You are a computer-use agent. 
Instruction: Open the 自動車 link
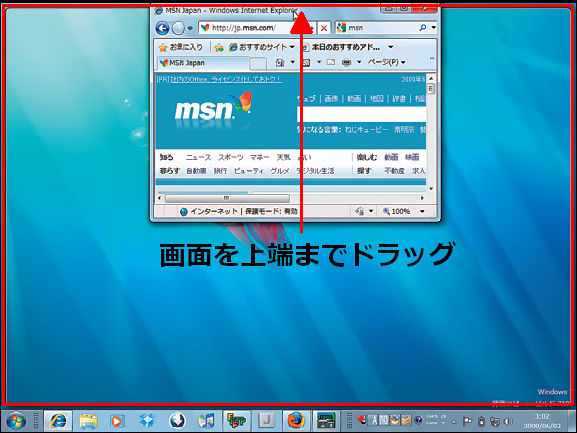[196, 171]
